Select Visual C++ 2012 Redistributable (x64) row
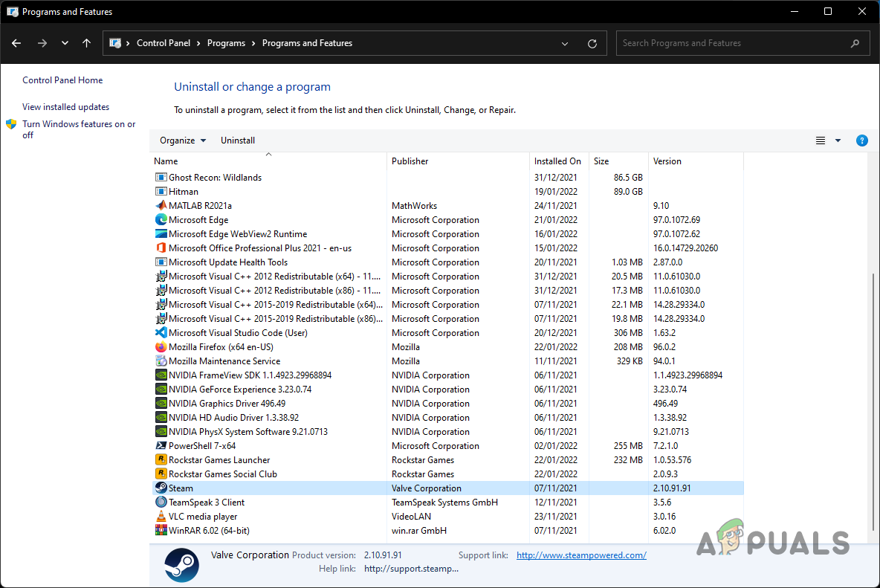The height and width of the screenshot is (588, 880). pos(447,276)
